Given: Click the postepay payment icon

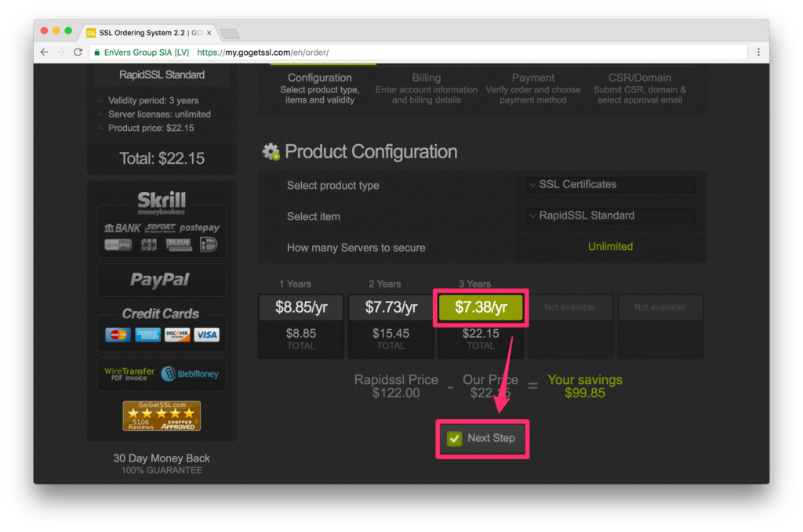Looking at the screenshot, I should (x=199, y=228).
